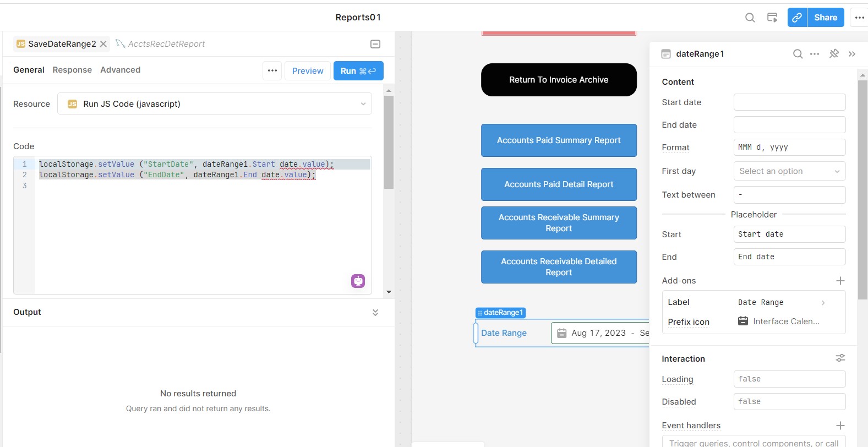Open the AI assistant icon in code editor
Viewport: 868px width, 447px height.
click(x=358, y=281)
